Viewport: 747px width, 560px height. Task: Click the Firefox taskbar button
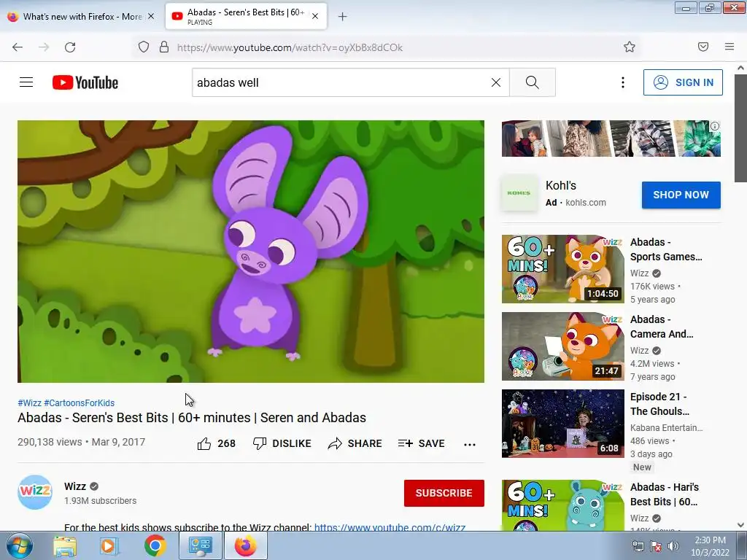coord(245,546)
